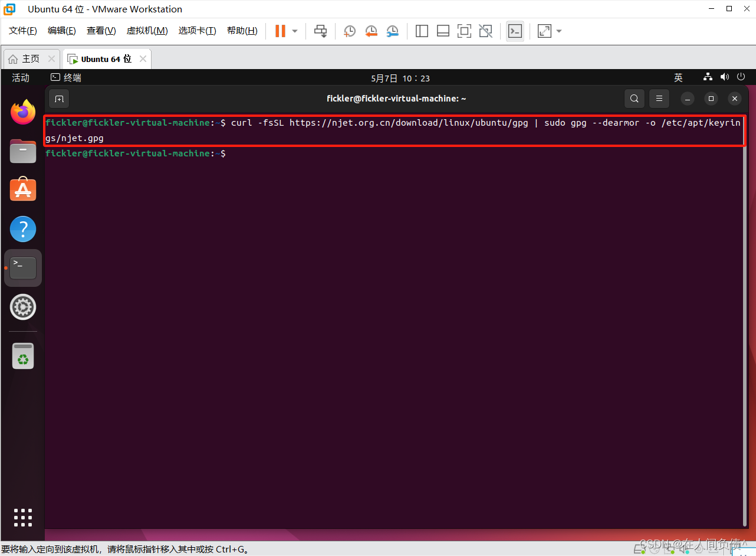
Task: Switch to the Ubuntu 64 位 tab
Action: 106,59
